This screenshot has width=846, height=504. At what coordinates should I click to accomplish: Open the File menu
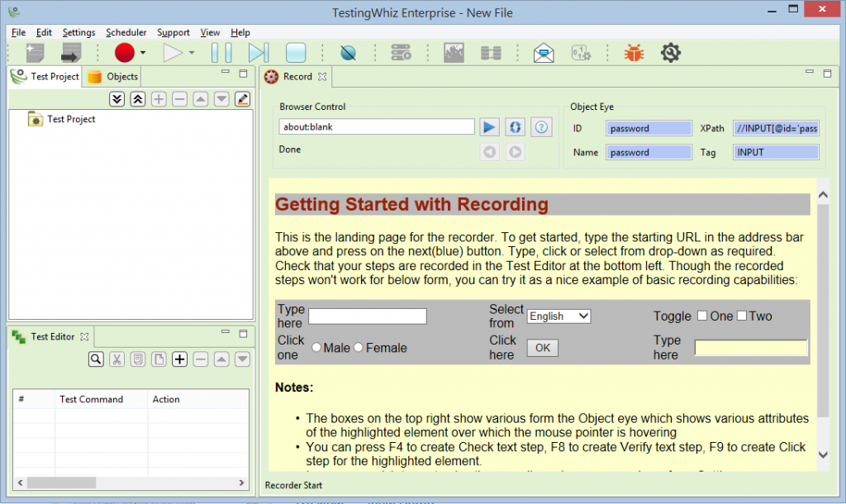pyautogui.click(x=18, y=32)
